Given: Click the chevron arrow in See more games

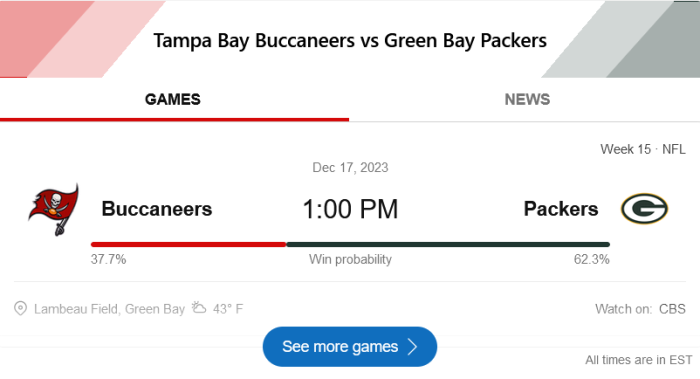Looking at the screenshot, I should (413, 346).
